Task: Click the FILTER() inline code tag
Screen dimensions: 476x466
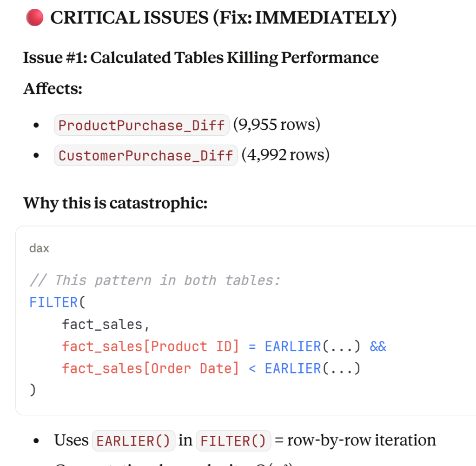Action: [x=233, y=440]
